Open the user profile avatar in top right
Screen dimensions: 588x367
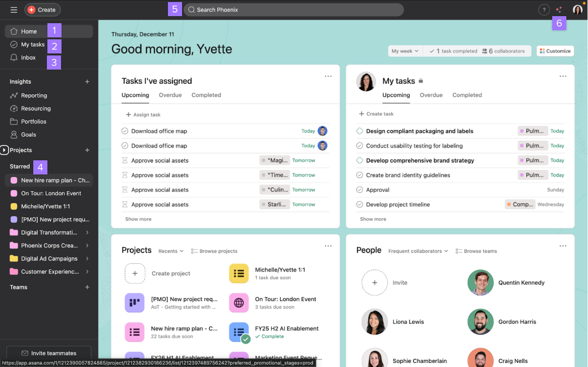tap(577, 10)
